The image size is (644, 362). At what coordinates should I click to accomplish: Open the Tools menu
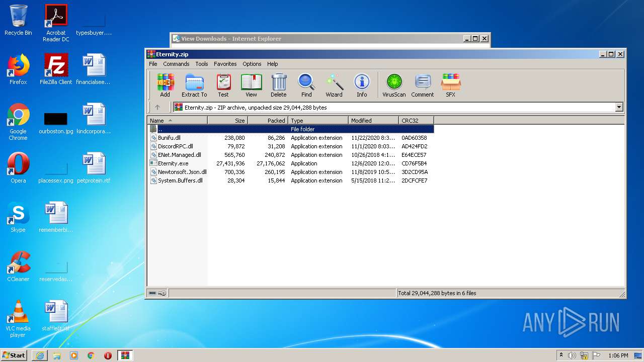point(202,64)
